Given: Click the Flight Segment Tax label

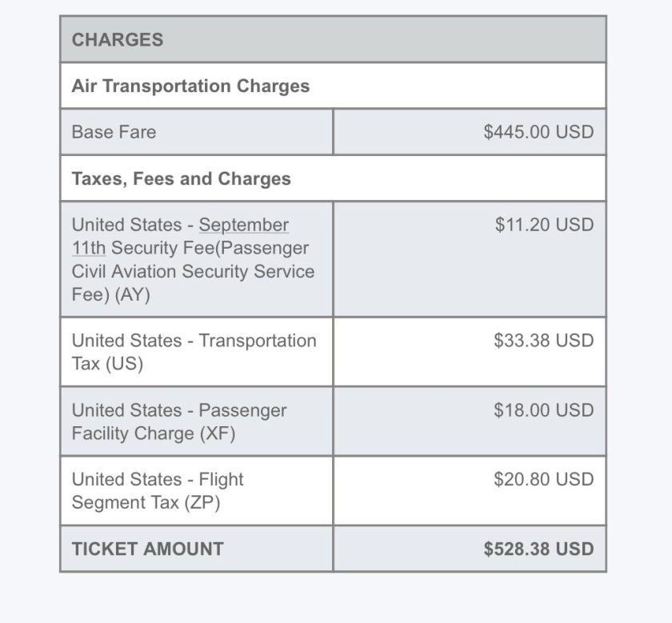Looking at the screenshot, I should point(158,480).
